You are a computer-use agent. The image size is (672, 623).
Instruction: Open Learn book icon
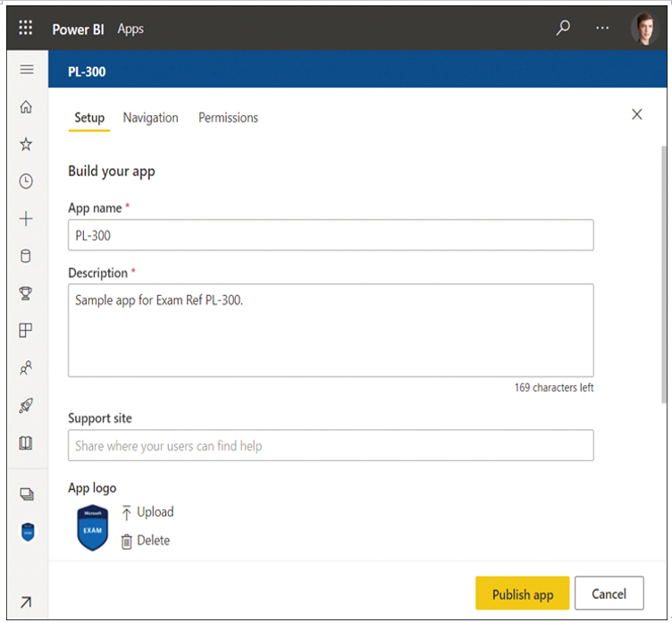pos(26,442)
